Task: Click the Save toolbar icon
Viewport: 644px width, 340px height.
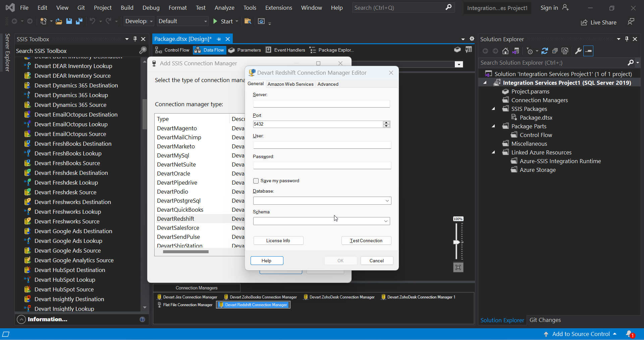Action: click(x=69, y=21)
